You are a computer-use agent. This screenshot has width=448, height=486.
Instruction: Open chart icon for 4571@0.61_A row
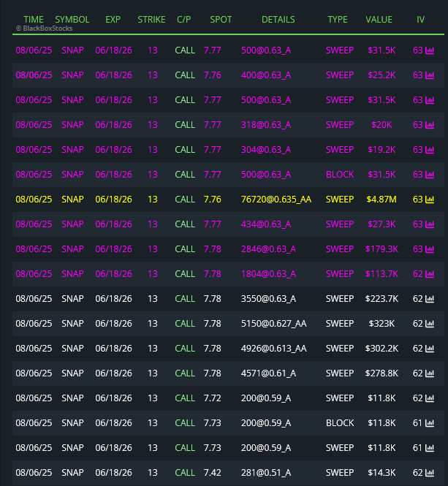coord(430,373)
